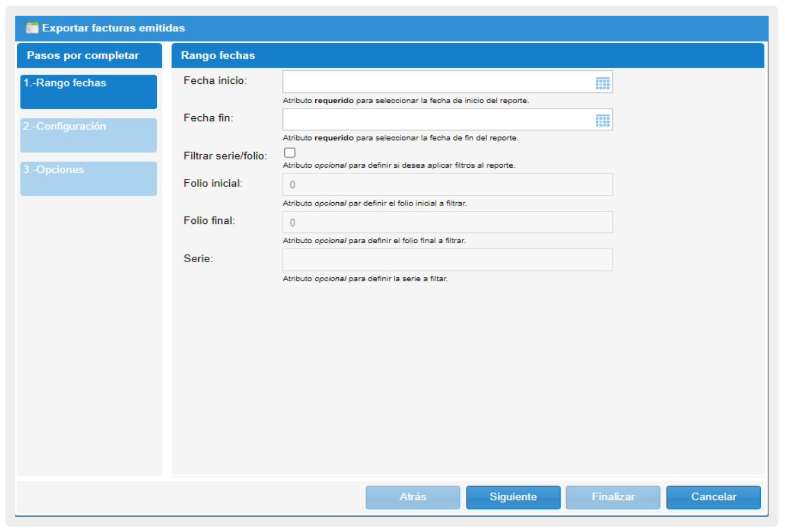Viewport: 785px width, 532px height.
Task: Click the Exportar facturas emitidas title text
Action: [x=114, y=28]
